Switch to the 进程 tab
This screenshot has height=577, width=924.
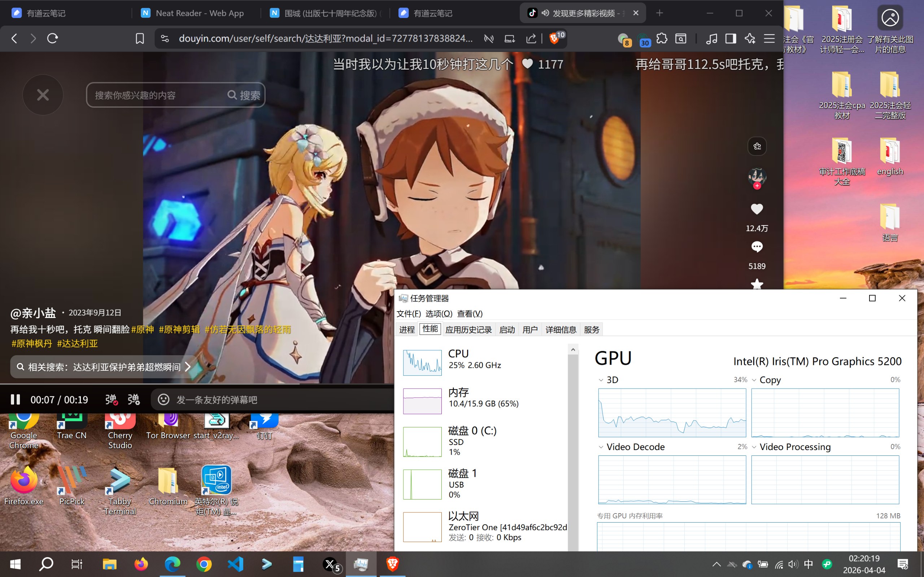407,330
